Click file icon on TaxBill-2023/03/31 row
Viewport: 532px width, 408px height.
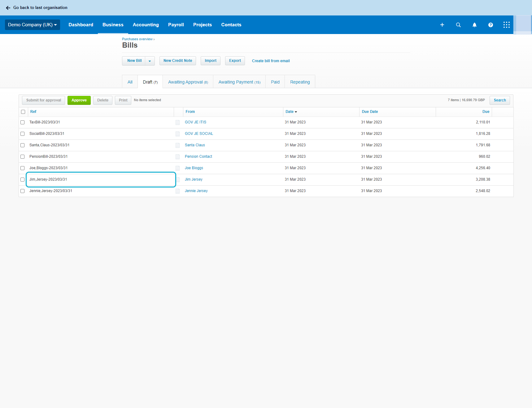pos(177,122)
